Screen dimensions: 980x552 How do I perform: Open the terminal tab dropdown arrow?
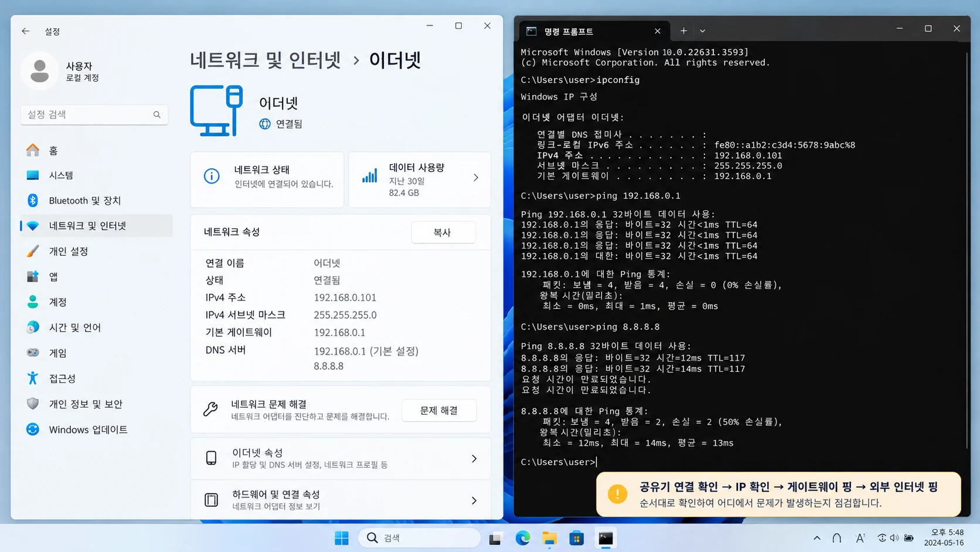(x=702, y=31)
